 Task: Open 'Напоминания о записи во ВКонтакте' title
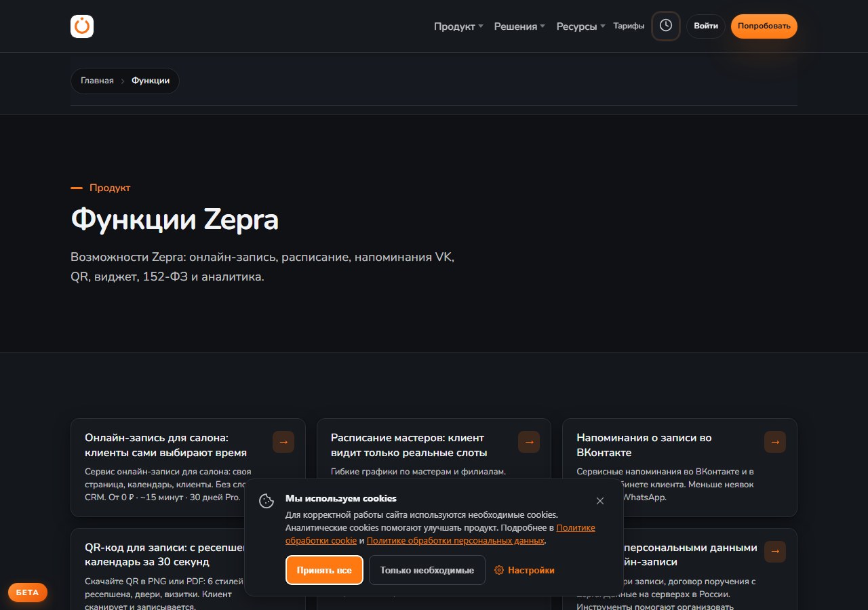coord(644,445)
